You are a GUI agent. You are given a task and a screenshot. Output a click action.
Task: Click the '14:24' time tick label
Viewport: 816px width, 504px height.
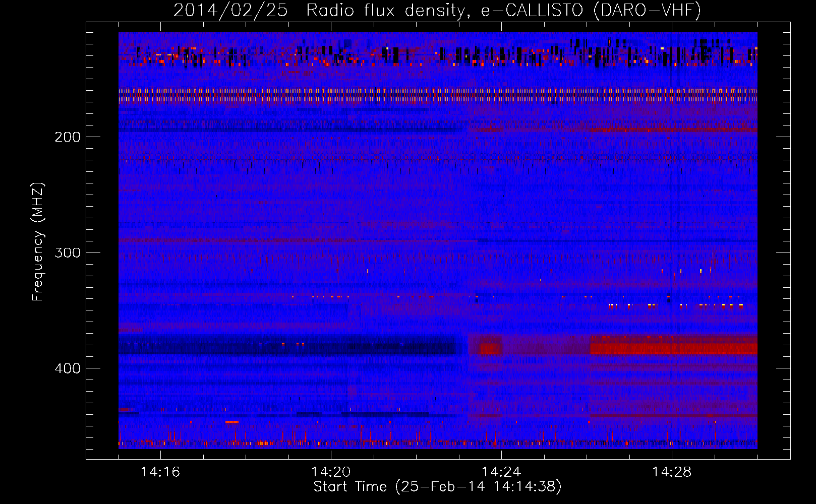[x=501, y=472]
